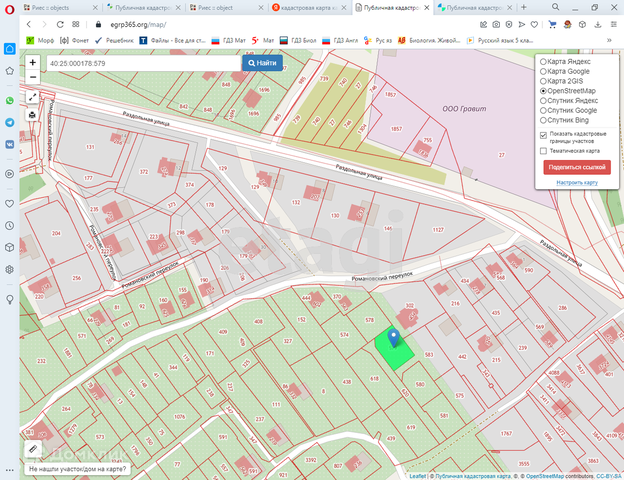
Task: Open Opera sidebar three-dots setup menu
Action: pyautogui.click(x=9, y=468)
